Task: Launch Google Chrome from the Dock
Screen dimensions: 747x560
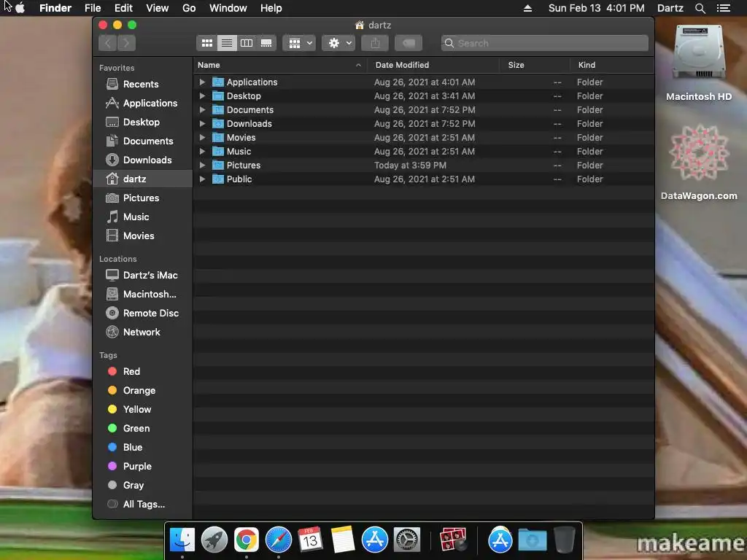Action: click(247, 540)
